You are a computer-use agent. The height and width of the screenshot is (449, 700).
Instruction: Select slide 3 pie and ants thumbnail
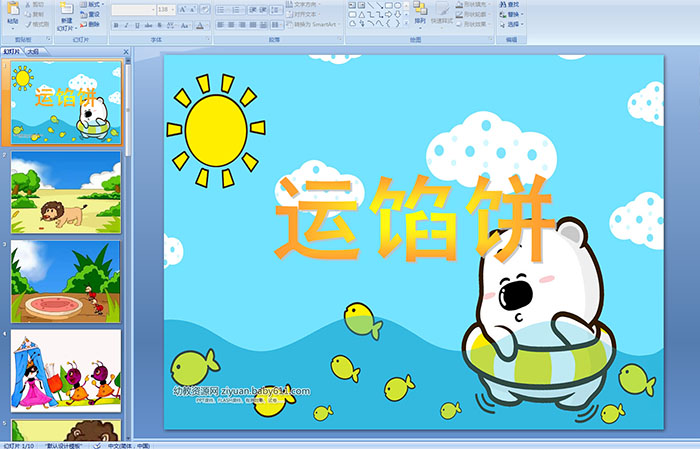click(66, 282)
